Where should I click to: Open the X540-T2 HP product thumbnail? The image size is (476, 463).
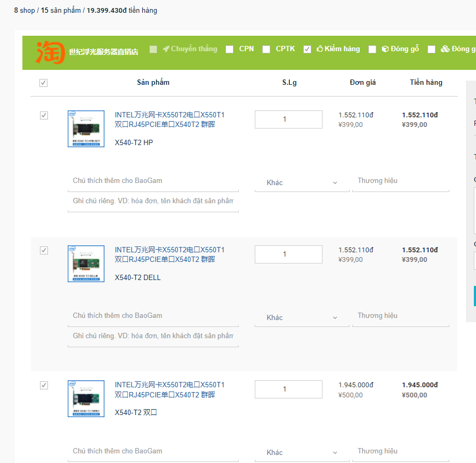click(86, 129)
